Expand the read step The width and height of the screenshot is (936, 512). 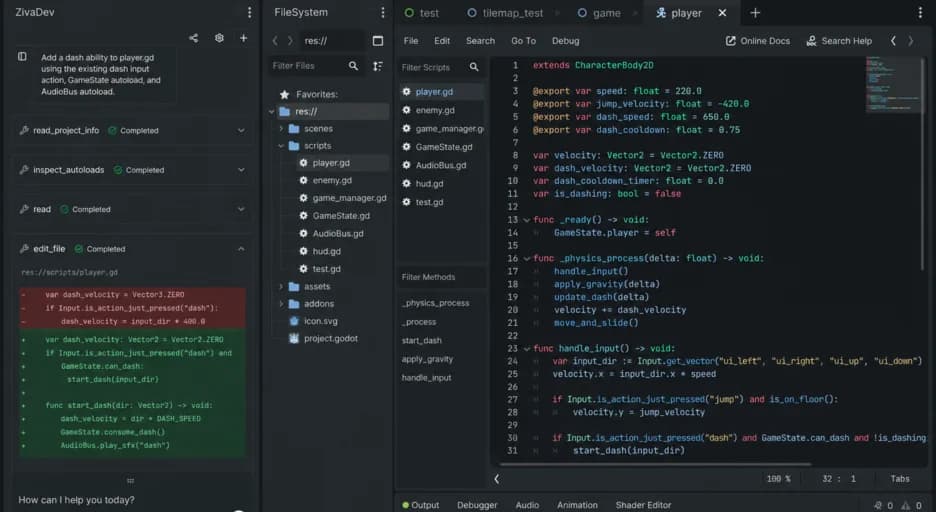pos(241,209)
